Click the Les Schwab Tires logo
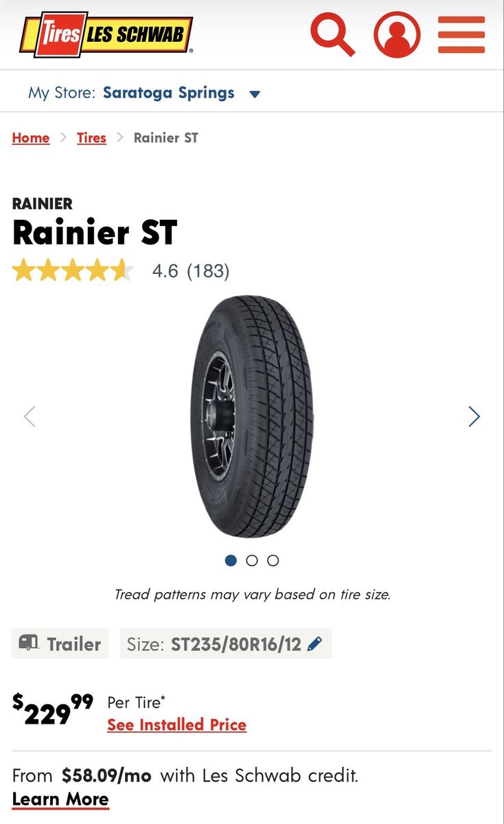Viewport: 504px width, 824px height. (106, 34)
